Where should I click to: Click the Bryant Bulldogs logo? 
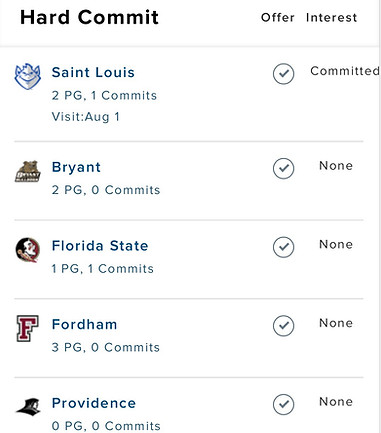[x=28, y=171]
